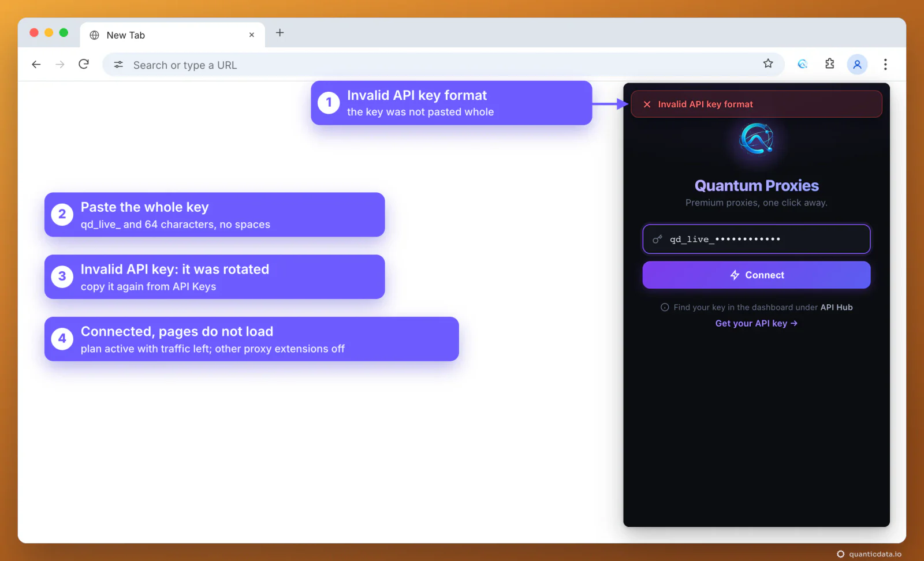This screenshot has width=924, height=561.
Task: Open a new tab with plus button
Action: point(280,33)
